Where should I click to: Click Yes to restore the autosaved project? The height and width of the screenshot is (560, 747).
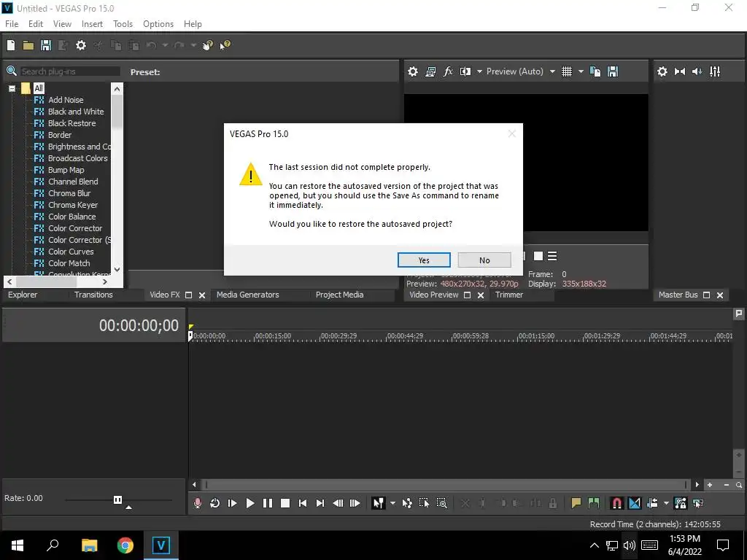tap(424, 260)
